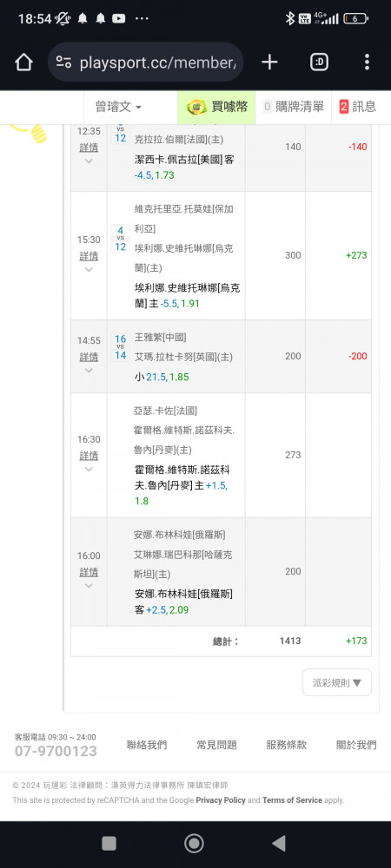
Task: Tap the Android back navigation icon
Action: pos(279,843)
